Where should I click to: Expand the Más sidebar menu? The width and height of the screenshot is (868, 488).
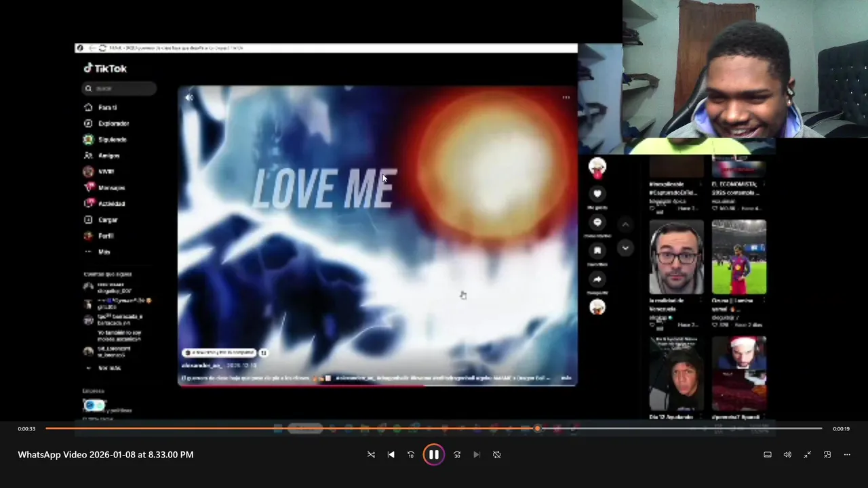pos(97,252)
